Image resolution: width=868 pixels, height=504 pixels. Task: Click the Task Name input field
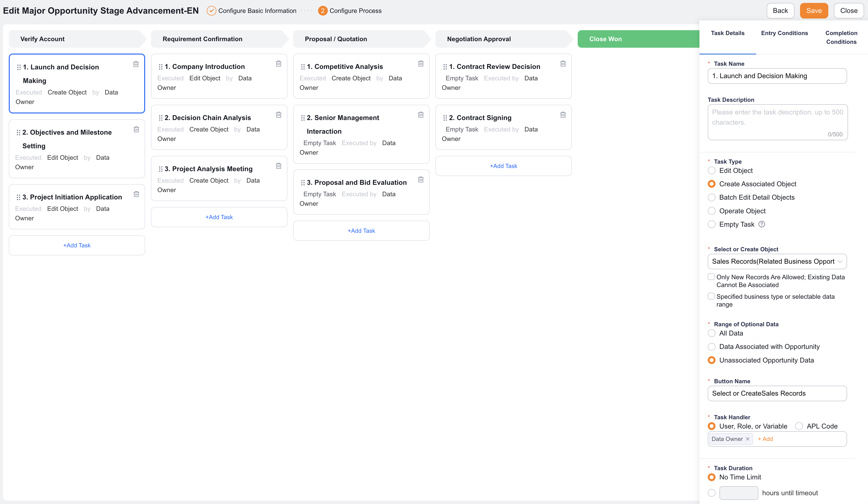click(777, 76)
